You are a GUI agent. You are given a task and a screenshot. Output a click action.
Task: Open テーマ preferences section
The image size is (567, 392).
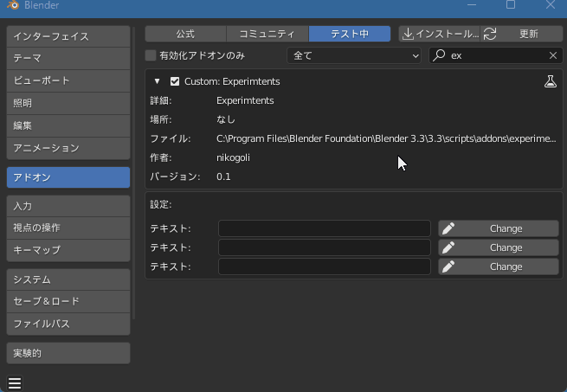(x=68, y=58)
